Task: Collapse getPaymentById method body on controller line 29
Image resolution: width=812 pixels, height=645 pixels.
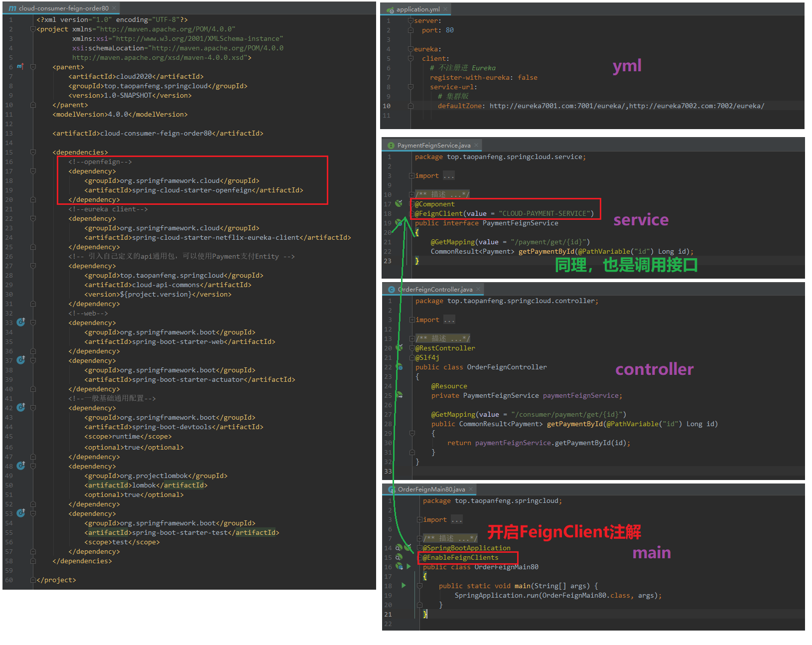Action: point(412,433)
